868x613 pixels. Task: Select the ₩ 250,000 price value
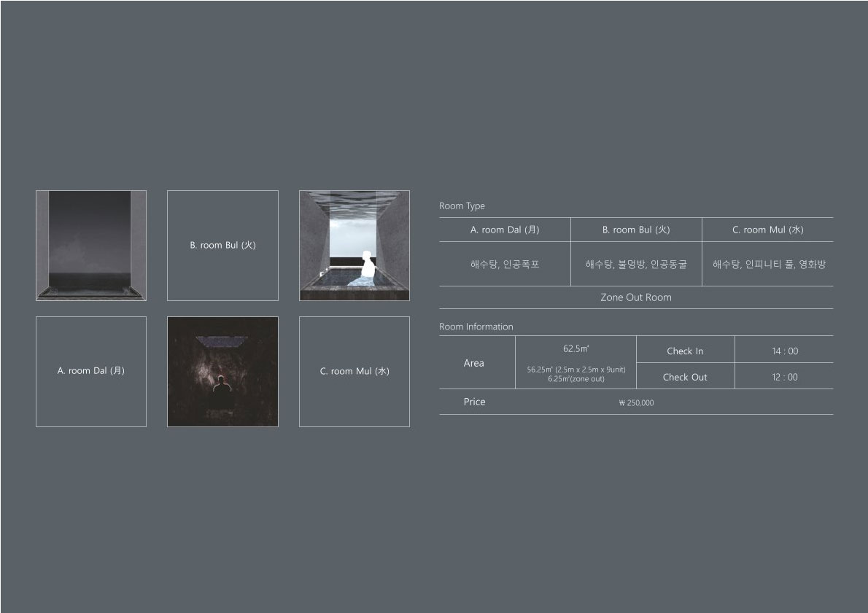point(636,402)
